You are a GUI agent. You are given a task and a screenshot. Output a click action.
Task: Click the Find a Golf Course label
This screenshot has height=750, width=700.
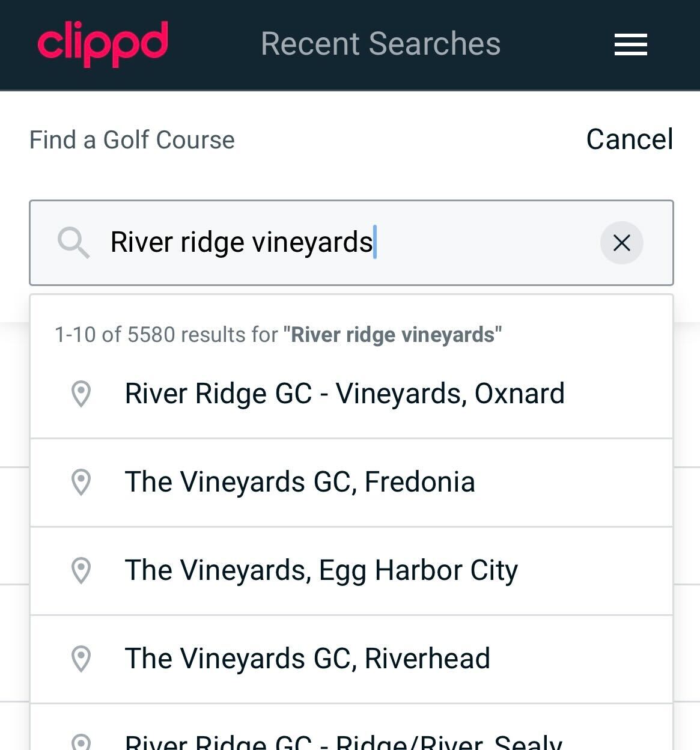(132, 140)
